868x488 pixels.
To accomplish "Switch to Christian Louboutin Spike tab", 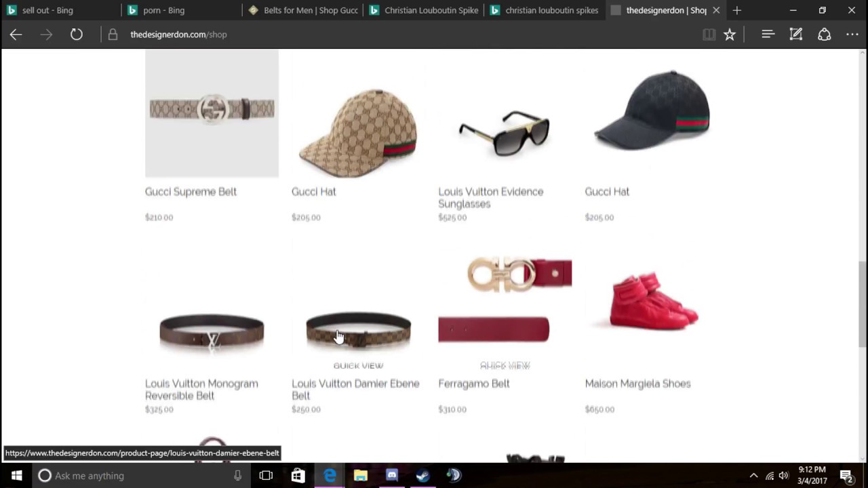I will pos(422,10).
